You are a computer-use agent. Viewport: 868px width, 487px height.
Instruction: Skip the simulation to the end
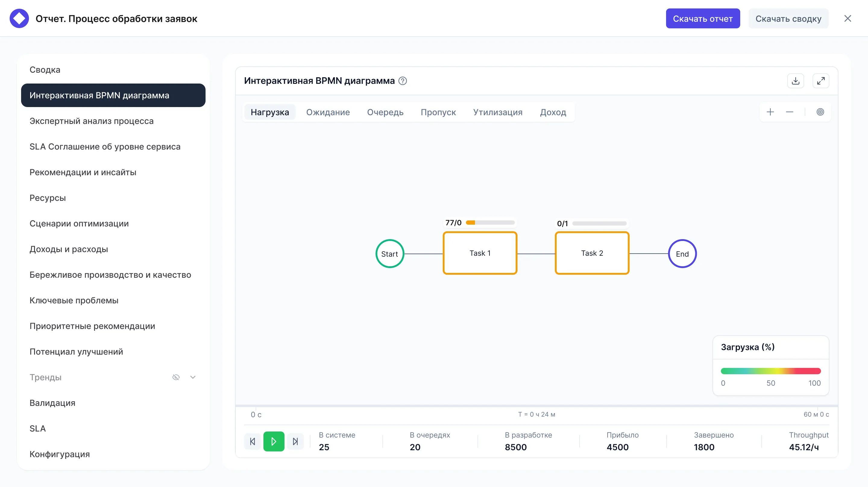295,441
